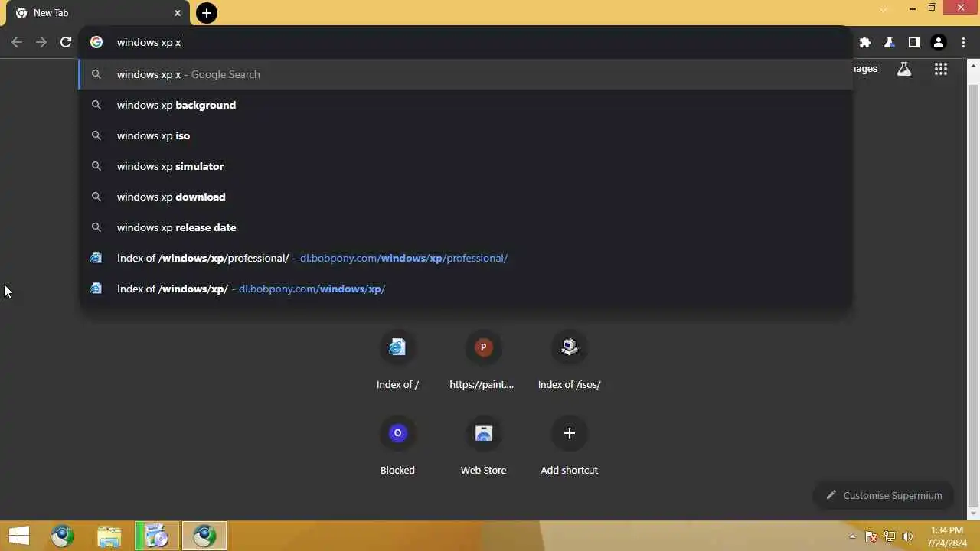Switch to the active Supermium taskbar window
The height and width of the screenshot is (551, 980).
coord(204,536)
